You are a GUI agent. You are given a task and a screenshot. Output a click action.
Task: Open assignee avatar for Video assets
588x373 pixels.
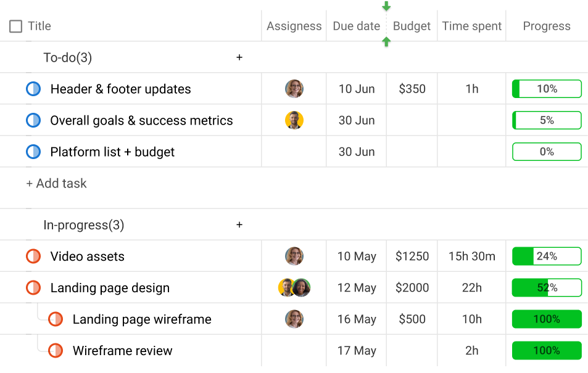tap(294, 256)
